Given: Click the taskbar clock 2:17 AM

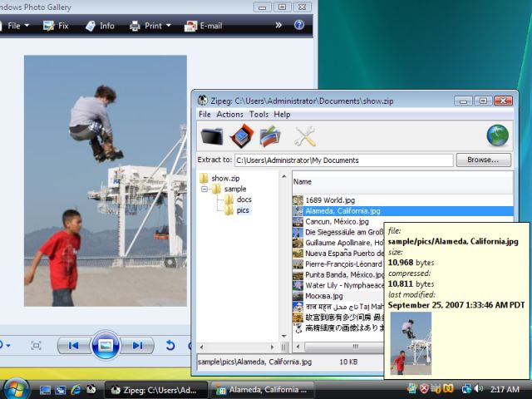Looking at the screenshot, I should tap(505, 389).
